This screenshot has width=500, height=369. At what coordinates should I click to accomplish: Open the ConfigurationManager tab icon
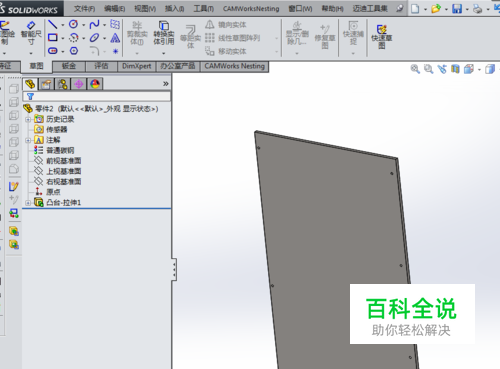(x=62, y=84)
